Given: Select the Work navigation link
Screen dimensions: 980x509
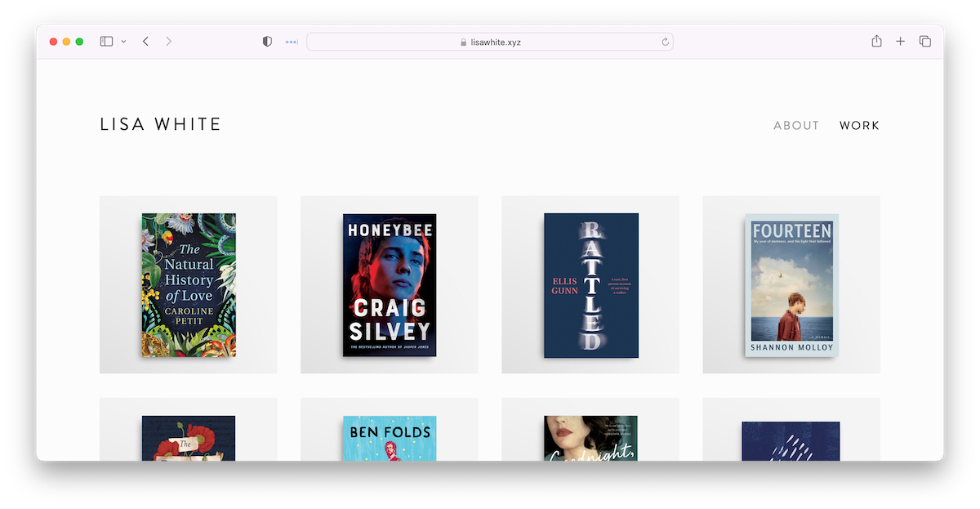Looking at the screenshot, I should pyautogui.click(x=859, y=126).
